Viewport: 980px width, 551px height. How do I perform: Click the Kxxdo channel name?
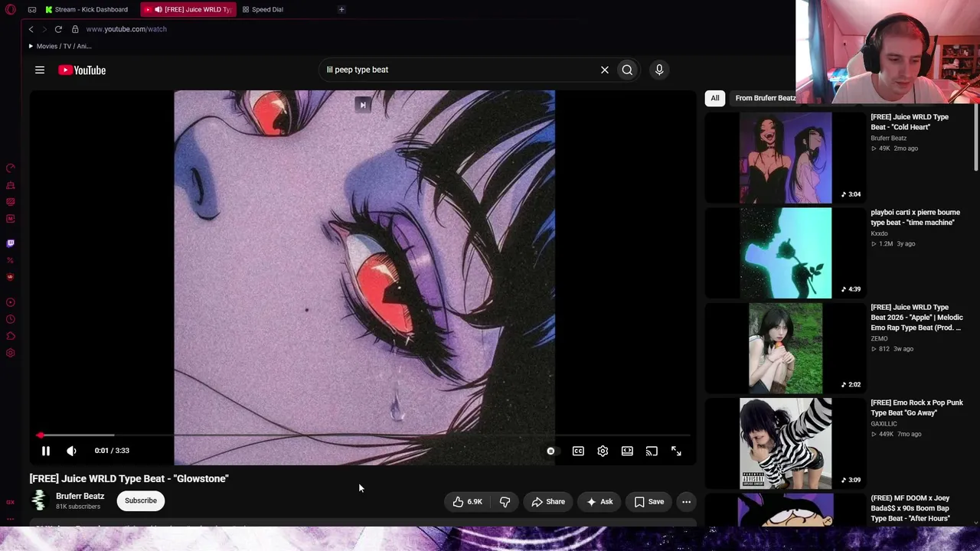pos(879,233)
